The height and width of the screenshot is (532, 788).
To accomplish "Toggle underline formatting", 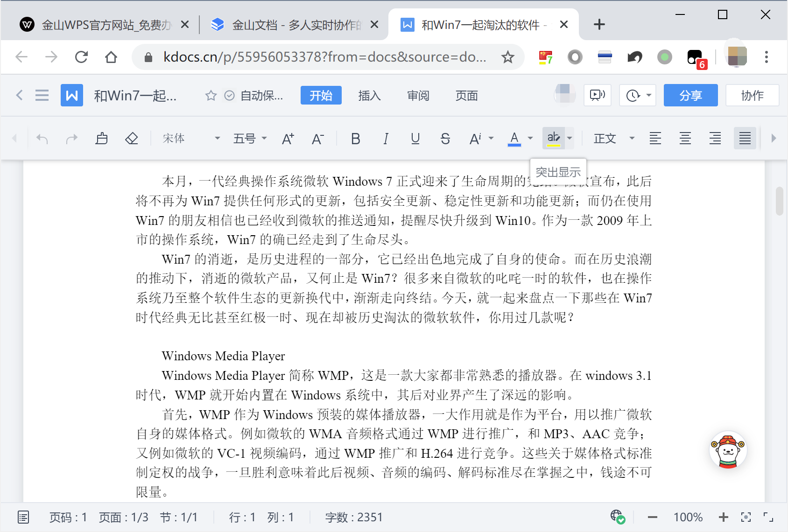I will coord(415,139).
